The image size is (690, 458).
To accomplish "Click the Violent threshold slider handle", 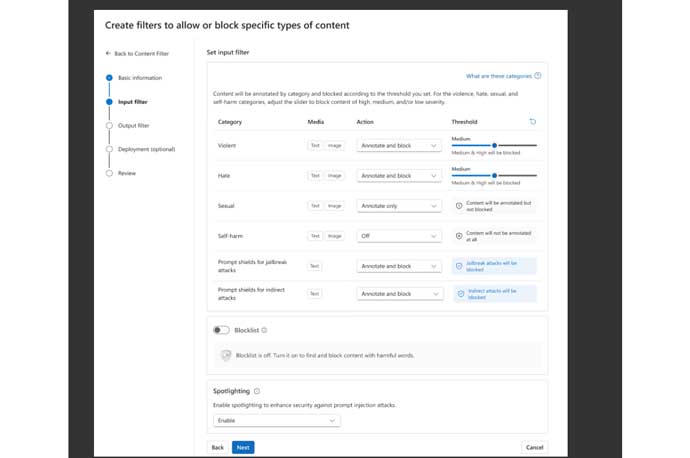I will point(494,145).
